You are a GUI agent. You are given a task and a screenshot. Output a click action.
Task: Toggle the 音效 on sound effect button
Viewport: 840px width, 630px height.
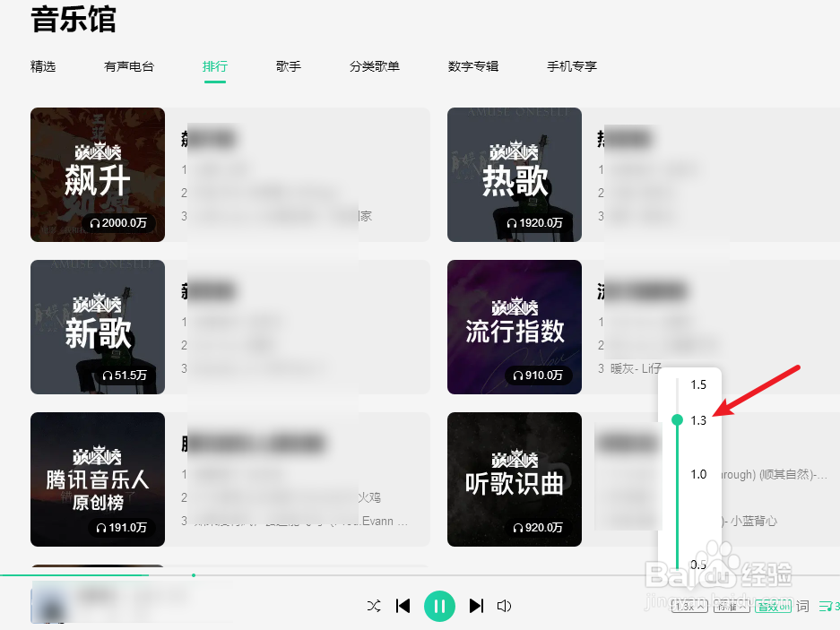773,607
